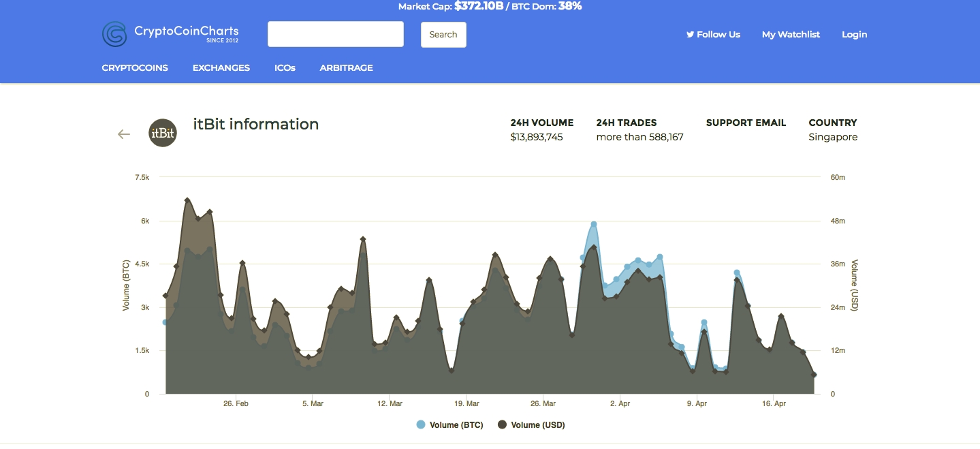
Task: Click the 9. Apr x-axis label
Action: pyautogui.click(x=697, y=403)
